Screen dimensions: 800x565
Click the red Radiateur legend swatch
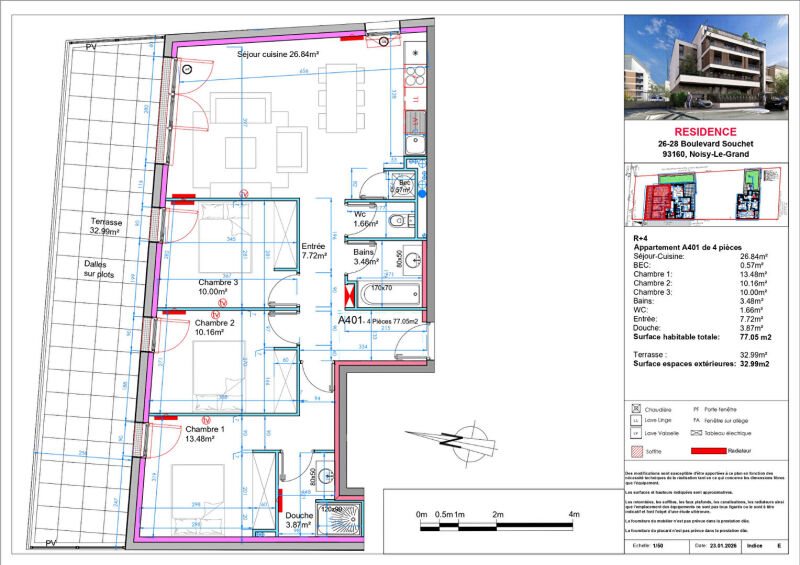click(x=708, y=451)
